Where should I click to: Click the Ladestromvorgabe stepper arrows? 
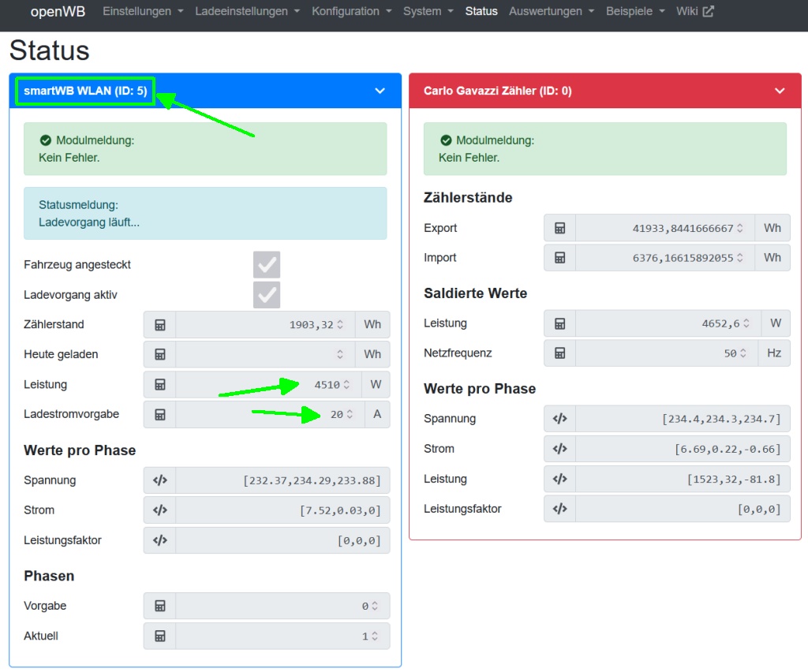pyautogui.click(x=350, y=415)
